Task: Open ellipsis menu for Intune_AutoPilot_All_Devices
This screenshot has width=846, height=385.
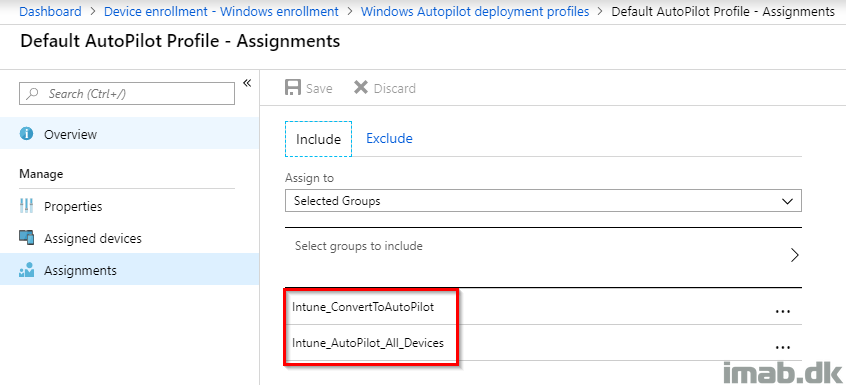Action: coord(782,347)
